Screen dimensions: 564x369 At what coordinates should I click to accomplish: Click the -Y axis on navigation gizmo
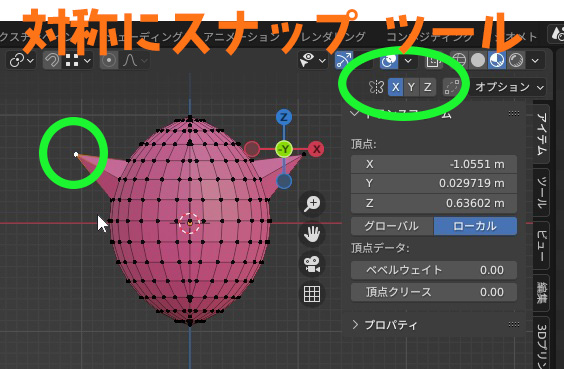pyautogui.click(x=284, y=149)
